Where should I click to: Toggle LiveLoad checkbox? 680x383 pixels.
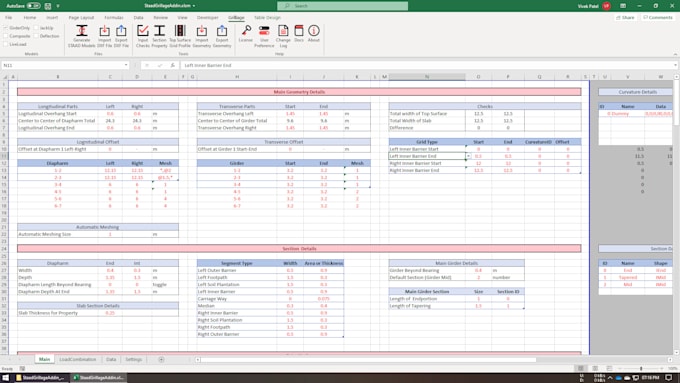6,44
